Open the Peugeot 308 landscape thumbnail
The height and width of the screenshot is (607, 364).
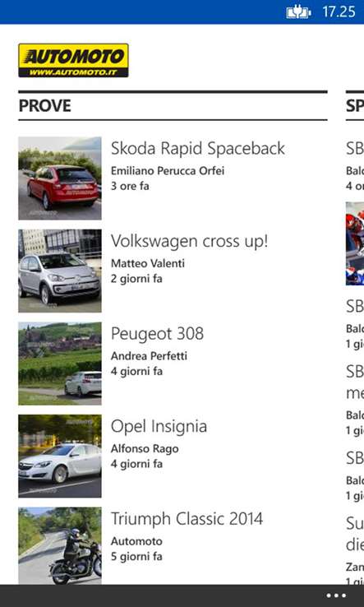coord(60,364)
